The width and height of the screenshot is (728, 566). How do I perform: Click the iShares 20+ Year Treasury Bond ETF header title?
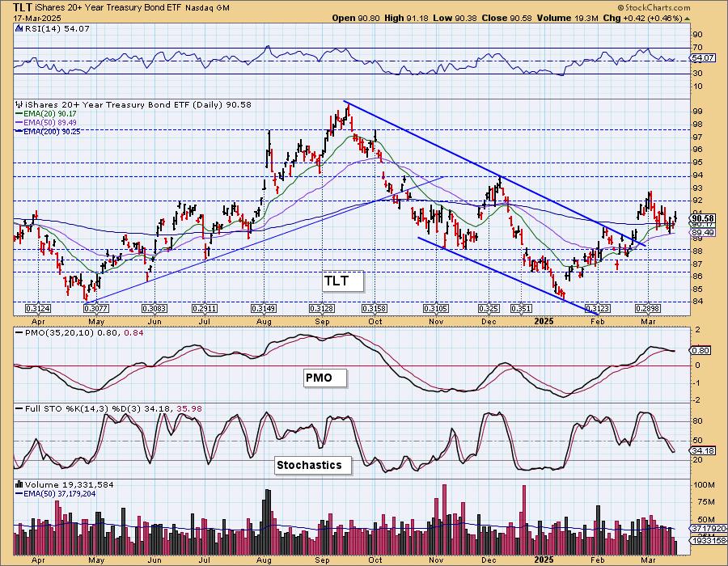[x=108, y=8]
